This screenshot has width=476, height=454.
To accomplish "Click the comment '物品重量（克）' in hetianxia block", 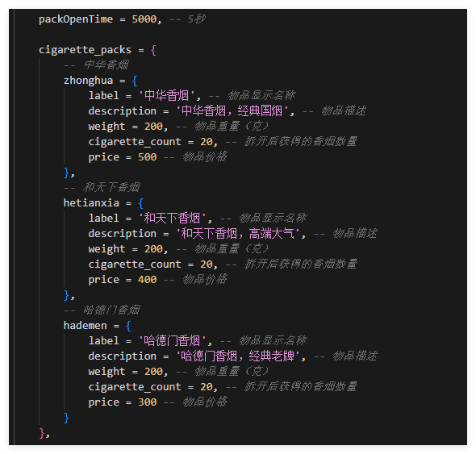I will (232, 249).
